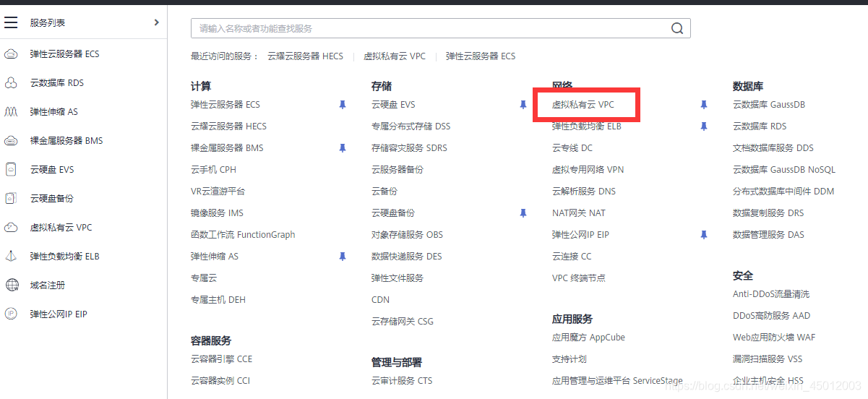Open VR云渲游平台 service
868x399 pixels.
click(218, 192)
